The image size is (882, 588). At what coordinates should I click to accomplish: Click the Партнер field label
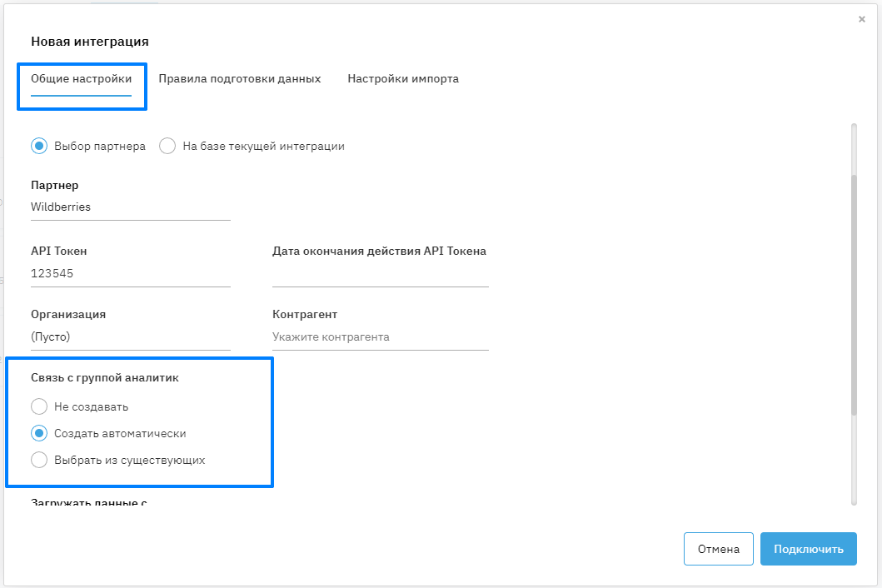pos(55,186)
